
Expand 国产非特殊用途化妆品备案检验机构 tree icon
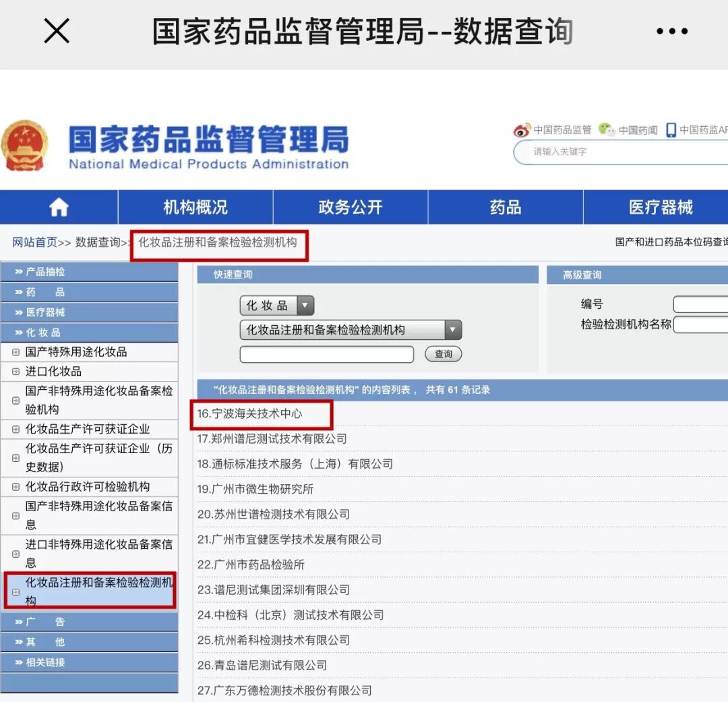coord(16,401)
